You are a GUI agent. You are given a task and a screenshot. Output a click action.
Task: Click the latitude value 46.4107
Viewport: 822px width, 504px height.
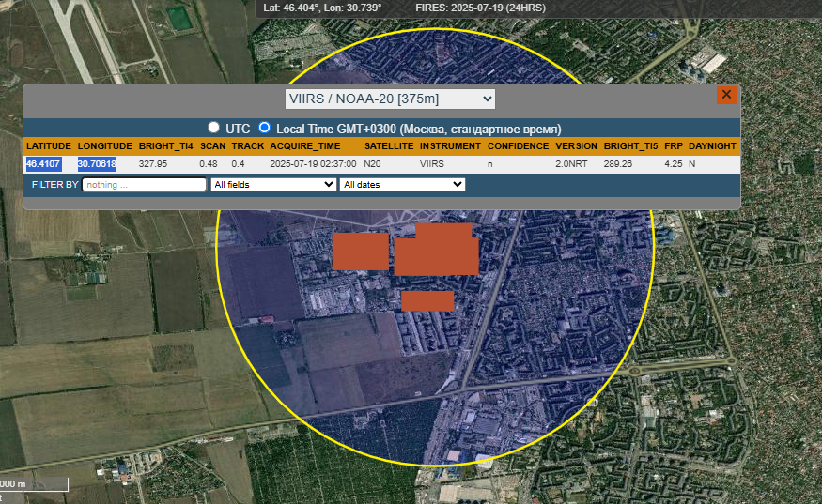pos(43,164)
